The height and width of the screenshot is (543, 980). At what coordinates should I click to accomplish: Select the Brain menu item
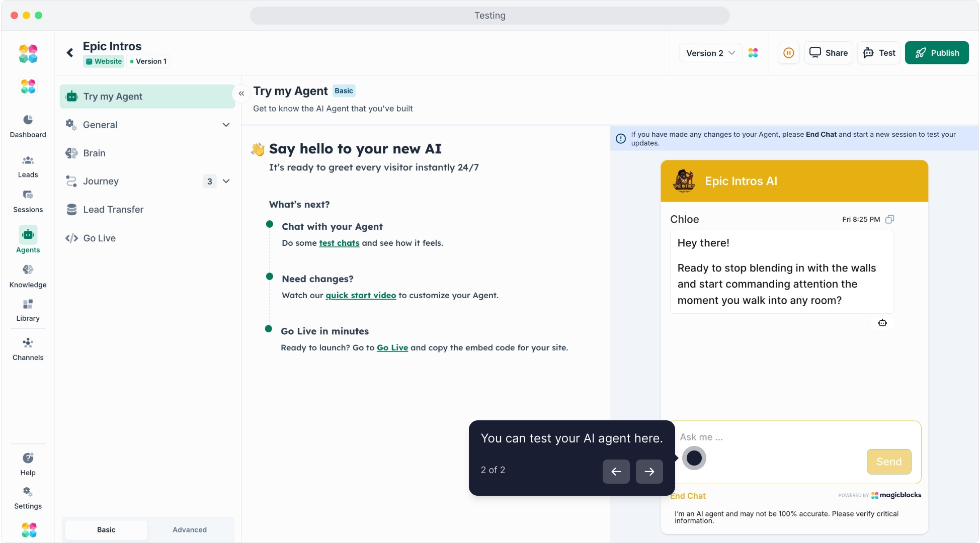[95, 153]
